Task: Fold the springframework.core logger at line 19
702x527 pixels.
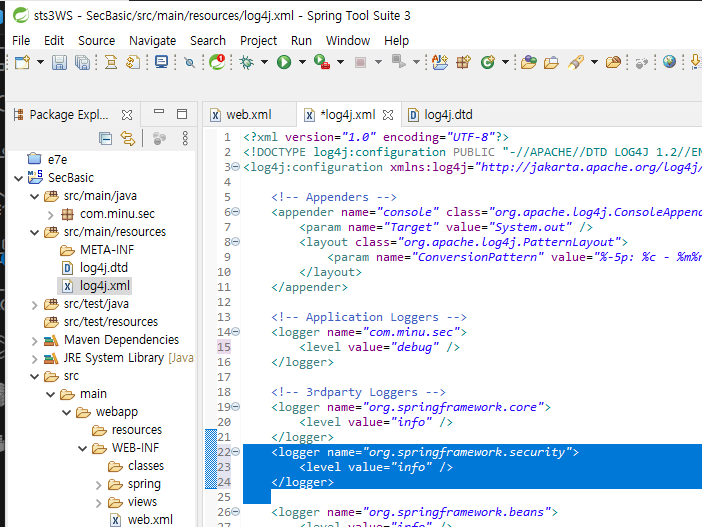Action: pyautogui.click(x=235, y=407)
